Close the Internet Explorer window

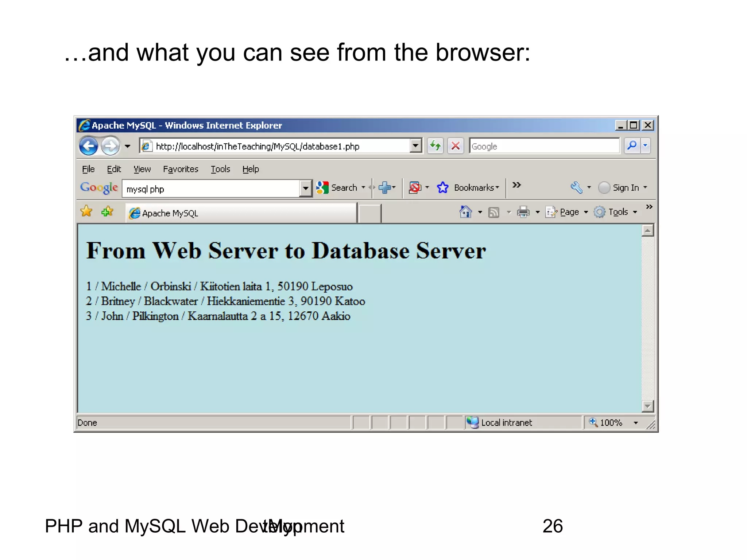click(647, 125)
